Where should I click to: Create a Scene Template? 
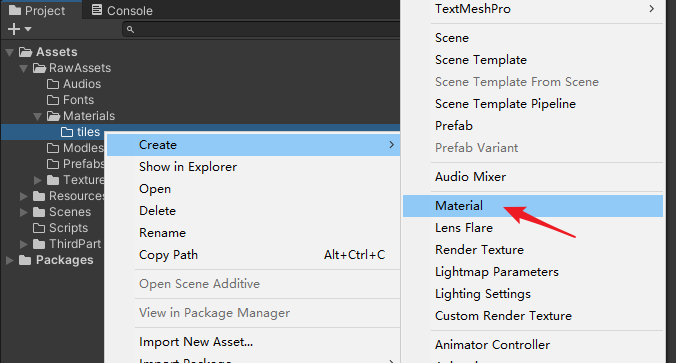(x=533, y=60)
